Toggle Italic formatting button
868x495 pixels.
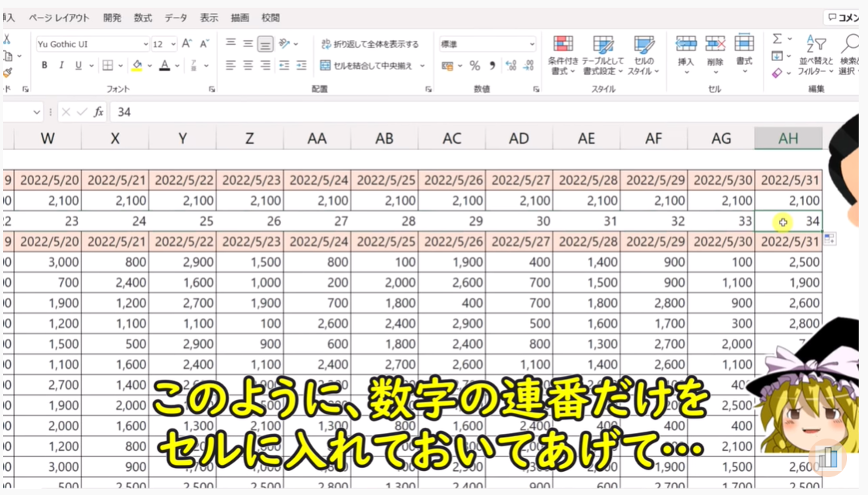[x=61, y=66]
